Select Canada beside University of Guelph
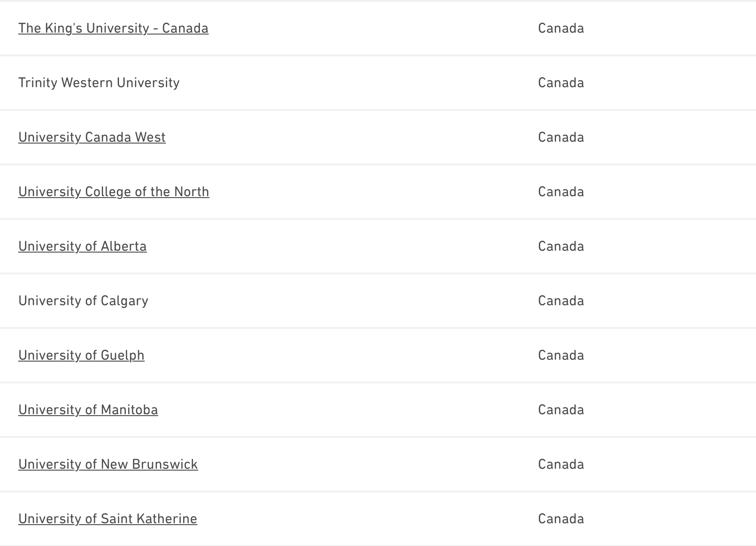 click(561, 355)
